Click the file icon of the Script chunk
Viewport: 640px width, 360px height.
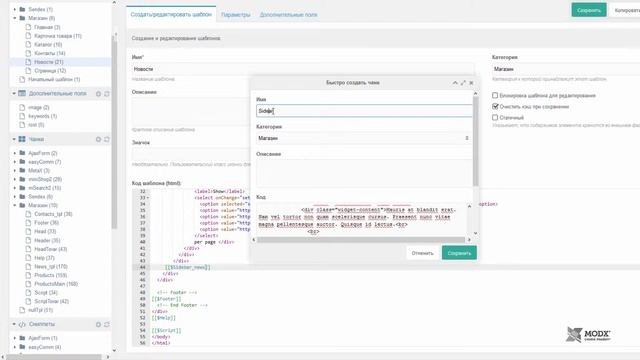pos(28,292)
